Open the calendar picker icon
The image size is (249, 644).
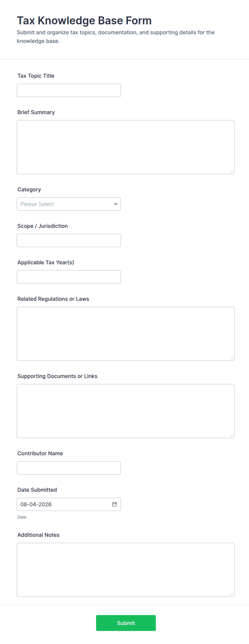click(115, 504)
